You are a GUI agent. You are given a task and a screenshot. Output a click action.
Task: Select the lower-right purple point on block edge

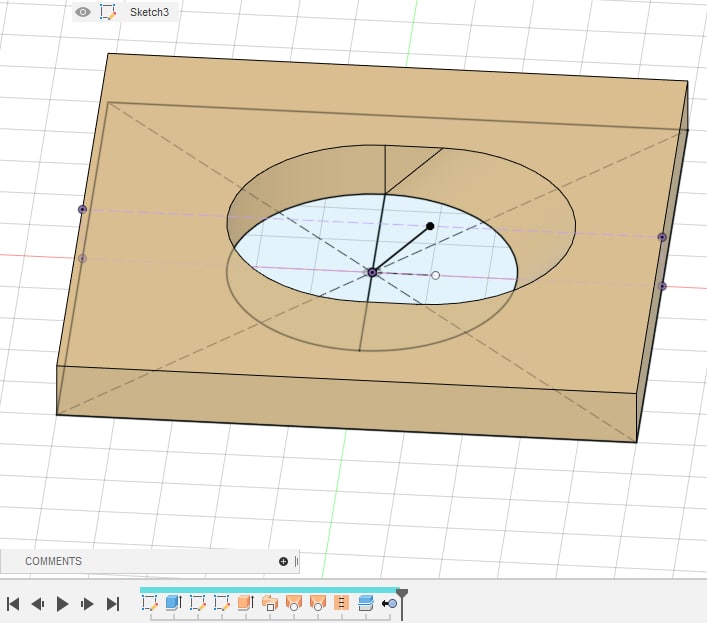point(662,286)
